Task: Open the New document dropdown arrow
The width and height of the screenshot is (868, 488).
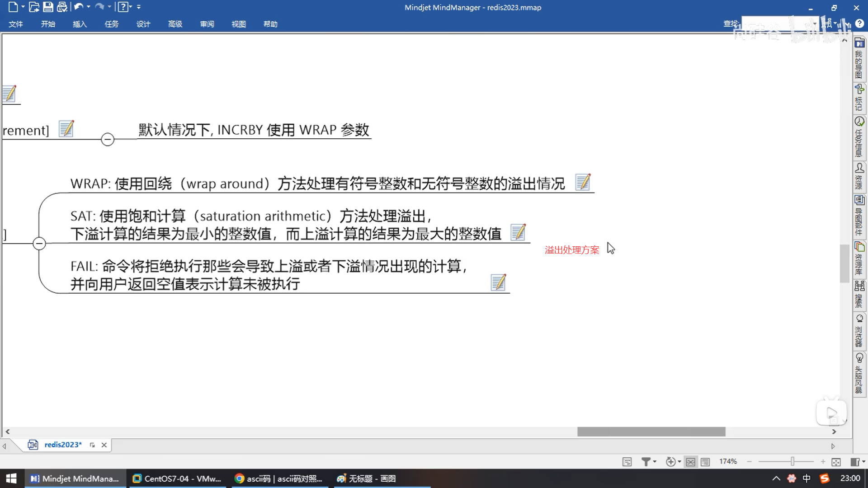Action: pos(23,7)
